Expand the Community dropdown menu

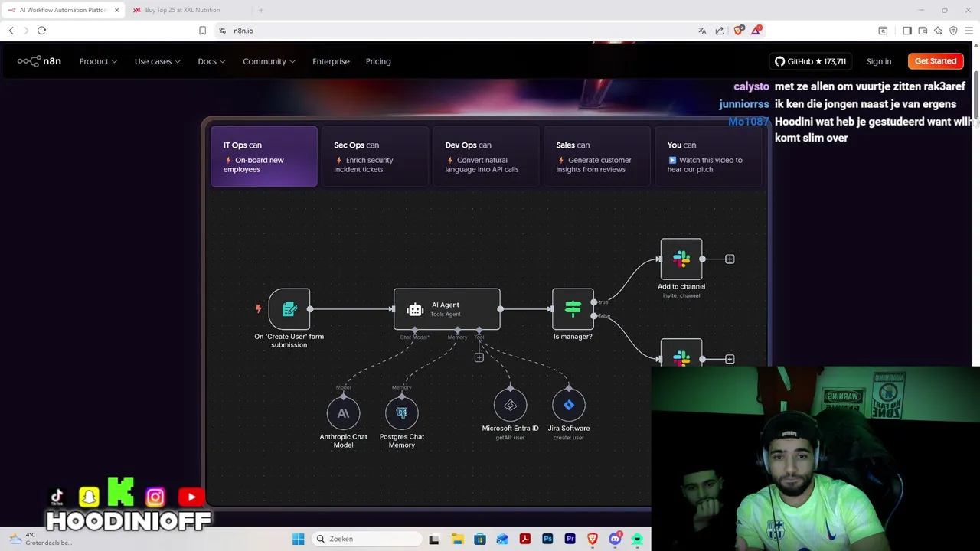click(269, 61)
